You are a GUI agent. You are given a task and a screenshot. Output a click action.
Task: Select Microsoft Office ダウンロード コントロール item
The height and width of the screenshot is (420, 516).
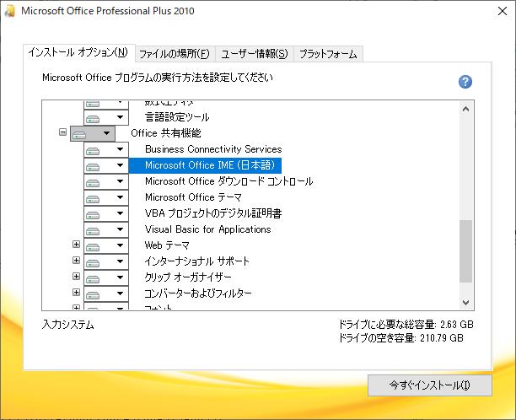[x=229, y=181]
